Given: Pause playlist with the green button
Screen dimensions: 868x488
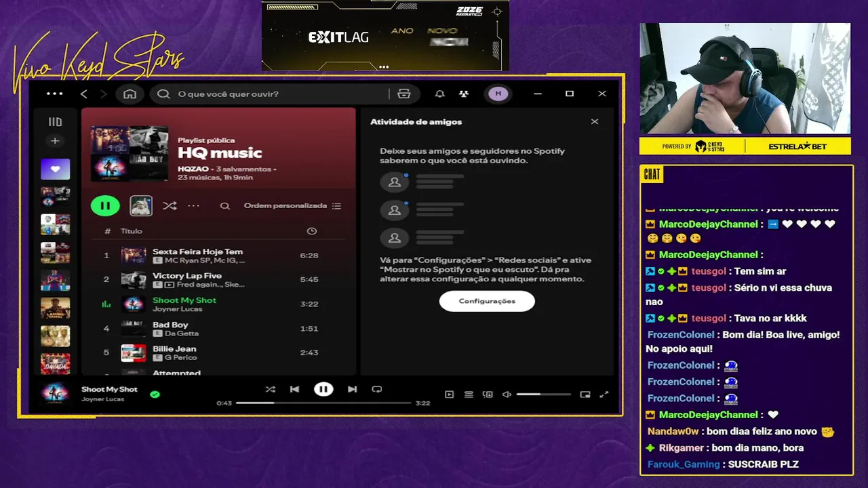Looking at the screenshot, I should pyautogui.click(x=105, y=205).
